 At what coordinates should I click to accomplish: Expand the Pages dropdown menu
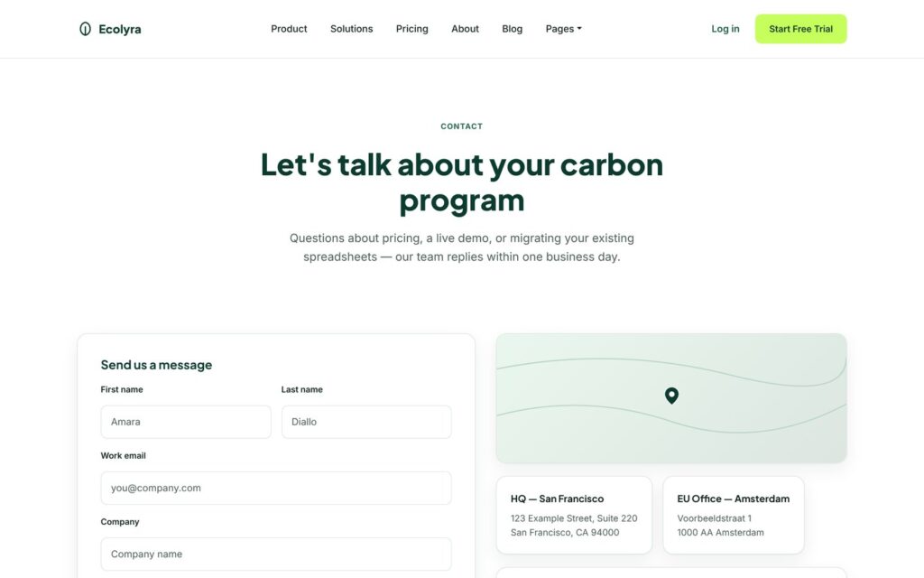tap(563, 29)
